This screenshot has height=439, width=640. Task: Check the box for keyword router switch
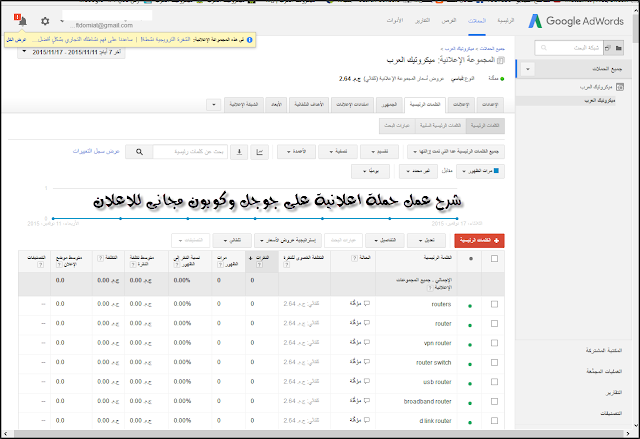(494, 362)
